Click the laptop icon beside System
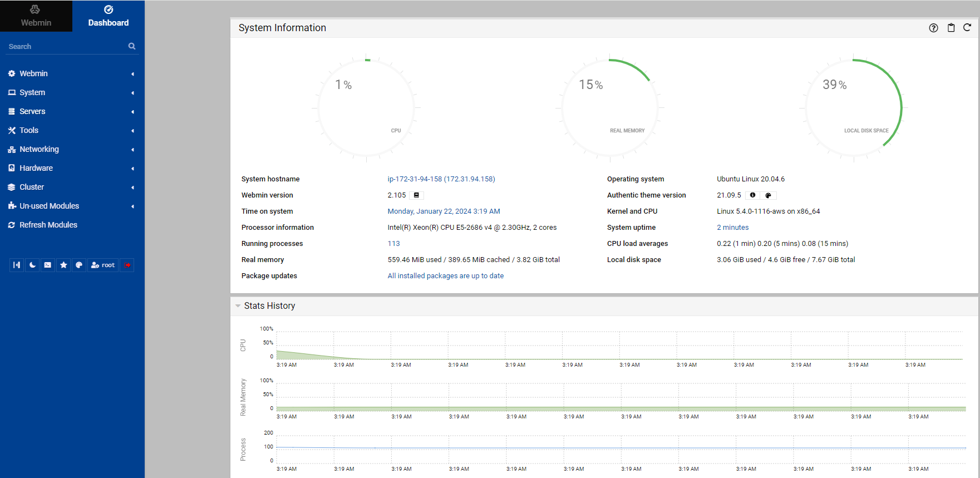The width and height of the screenshot is (980, 478). 12,92
